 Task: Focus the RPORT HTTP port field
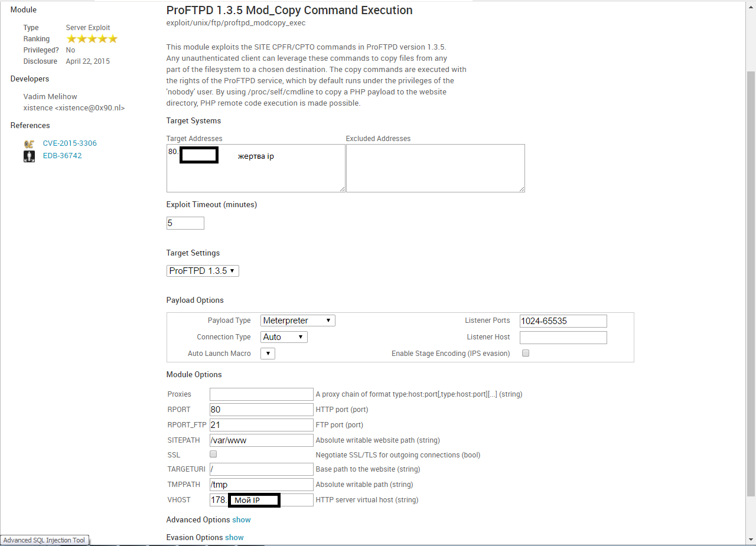pos(261,410)
